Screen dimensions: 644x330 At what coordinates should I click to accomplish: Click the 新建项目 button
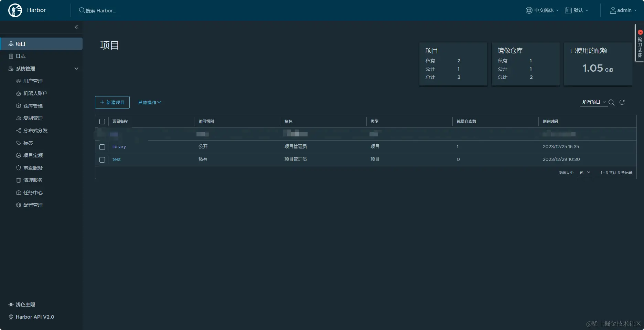[112, 102]
